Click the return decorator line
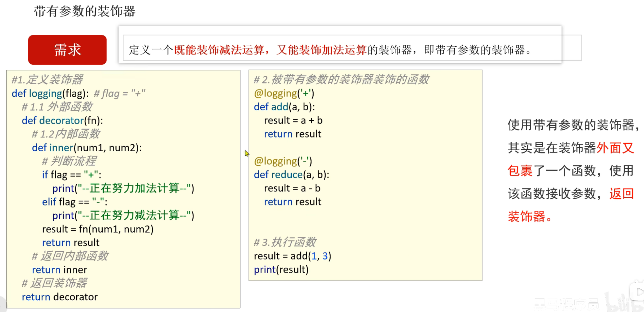Viewport: 644px width, 312px height. (60, 297)
